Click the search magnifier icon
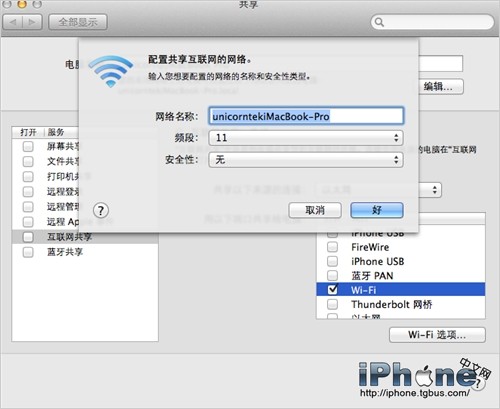 [379, 22]
